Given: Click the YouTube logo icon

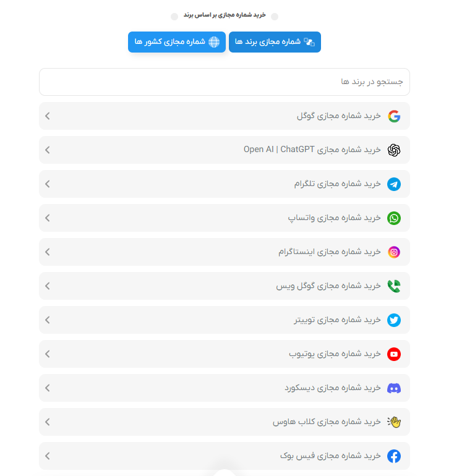Looking at the screenshot, I should point(394,354).
